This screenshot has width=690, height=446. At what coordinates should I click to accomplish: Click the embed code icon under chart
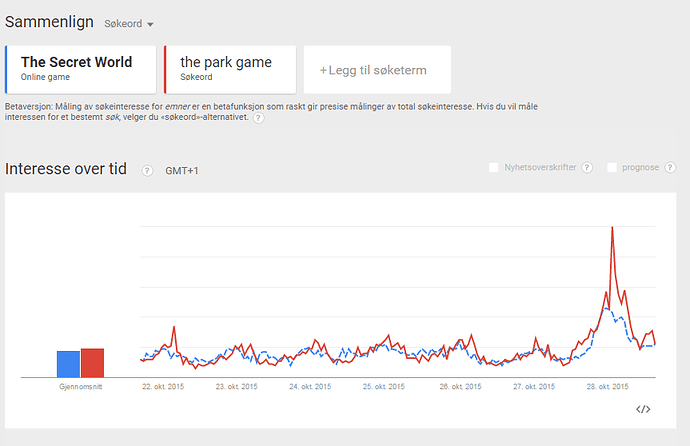click(x=643, y=409)
